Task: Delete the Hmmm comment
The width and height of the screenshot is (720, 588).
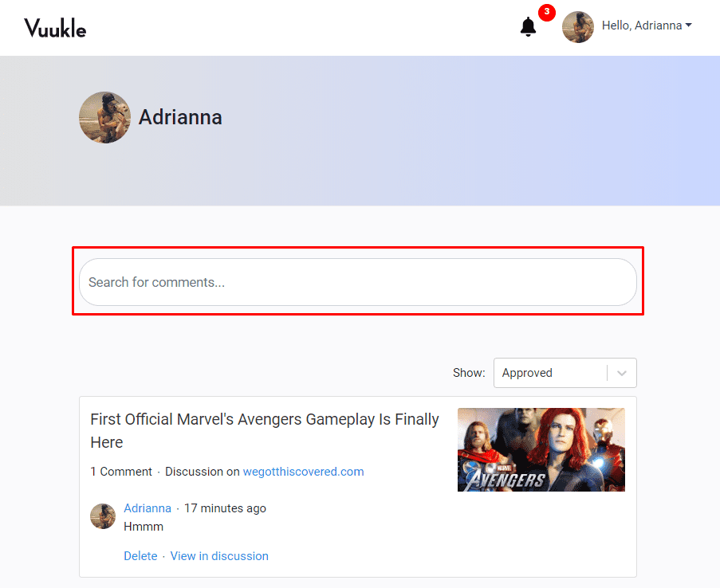Action: click(140, 556)
